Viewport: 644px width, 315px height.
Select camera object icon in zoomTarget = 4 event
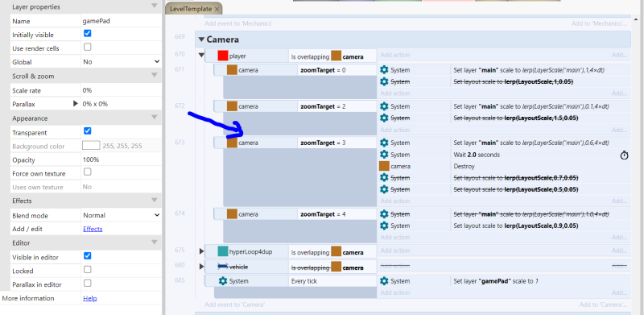(232, 213)
